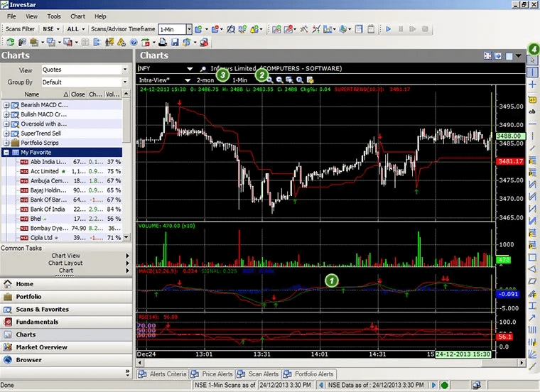Click the remove chart icon with red minus
Image resolution: width=540 pixels, height=392 pixels.
point(288,29)
